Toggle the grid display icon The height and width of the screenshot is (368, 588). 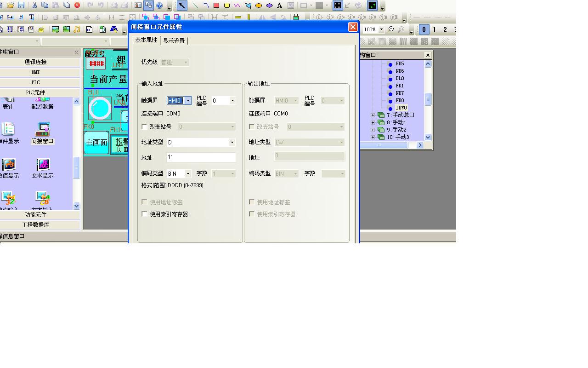pos(338,6)
